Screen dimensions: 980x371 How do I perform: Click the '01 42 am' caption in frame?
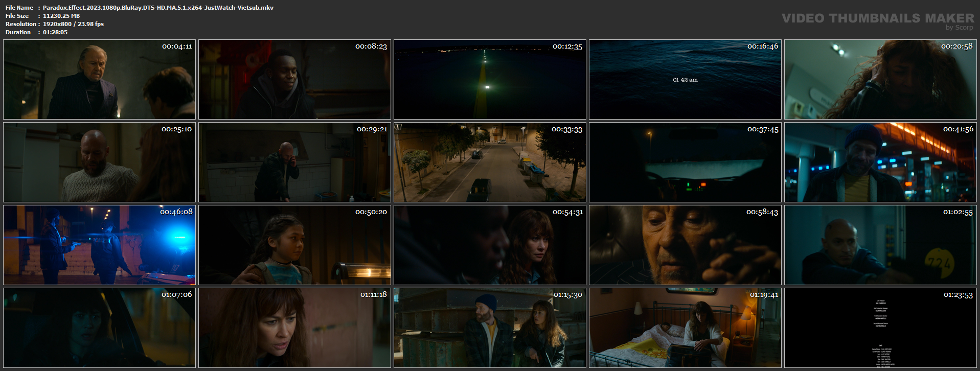click(685, 80)
